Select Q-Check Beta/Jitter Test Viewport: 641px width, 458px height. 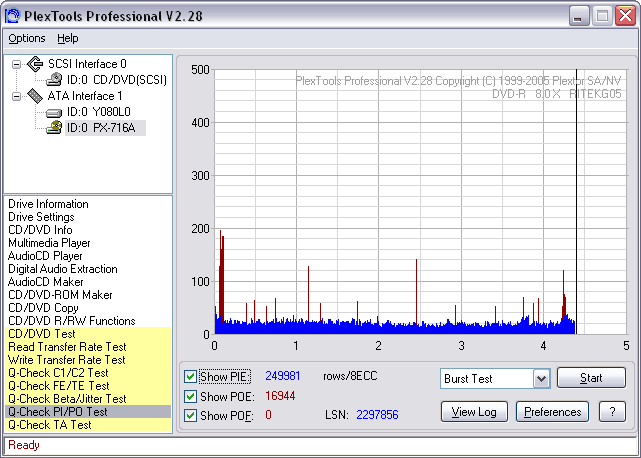[88, 399]
